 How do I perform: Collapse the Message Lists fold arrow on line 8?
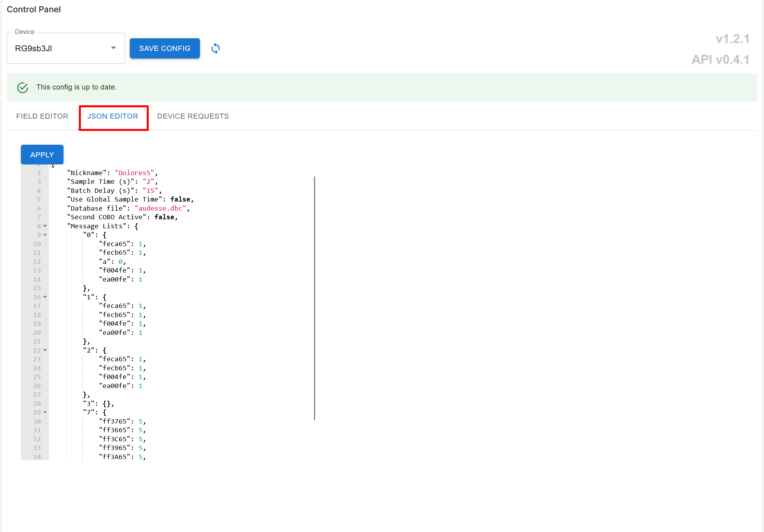pos(45,226)
